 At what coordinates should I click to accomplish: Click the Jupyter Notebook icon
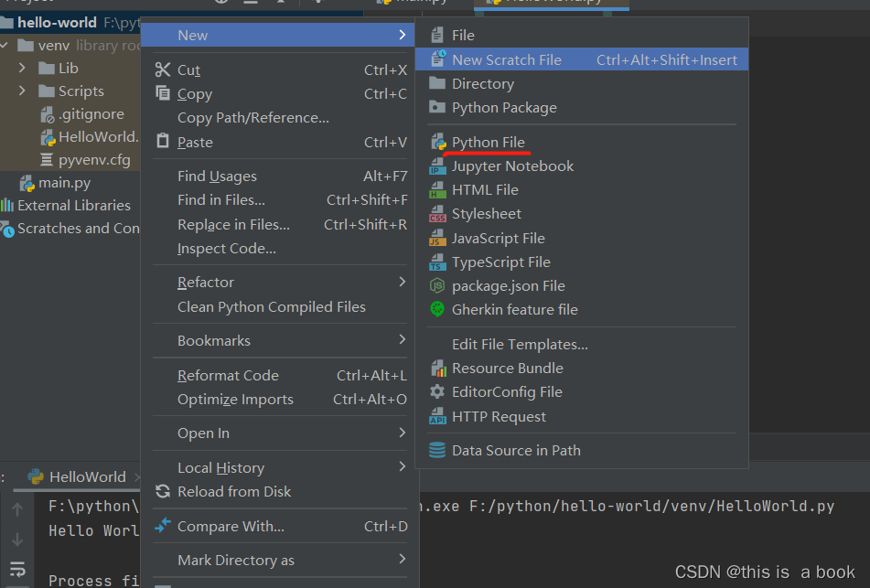[x=436, y=166]
